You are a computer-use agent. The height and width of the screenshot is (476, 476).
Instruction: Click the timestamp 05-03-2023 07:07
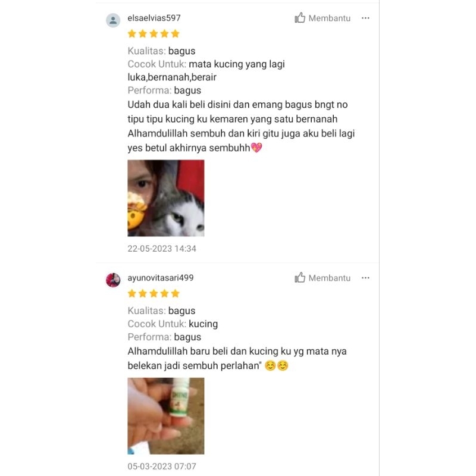(162, 466)
